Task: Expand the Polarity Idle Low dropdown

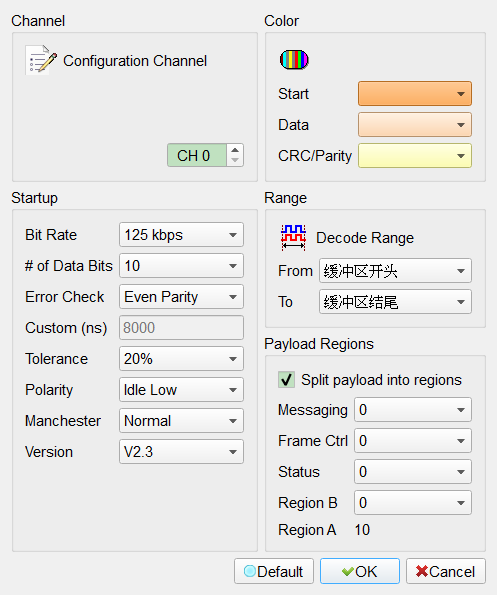Action: [x=181, y=390]
